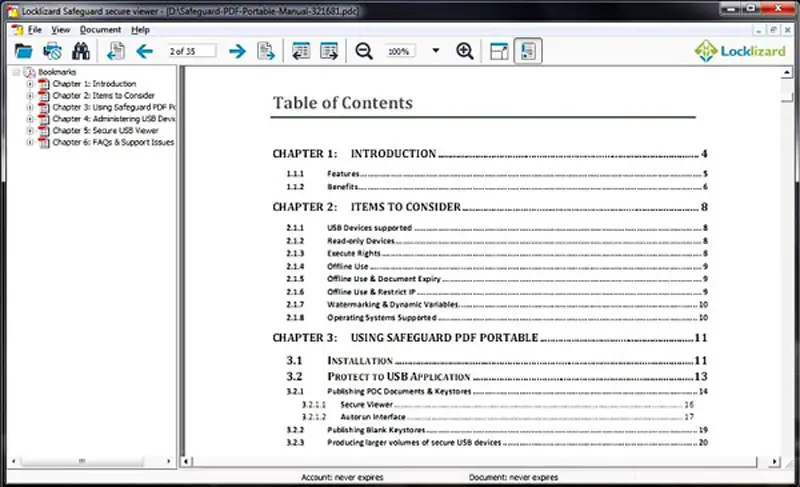Expand Chapter 1: Introduction bookmark
Viewport: 800px width, 487px height.
[30, 84]
